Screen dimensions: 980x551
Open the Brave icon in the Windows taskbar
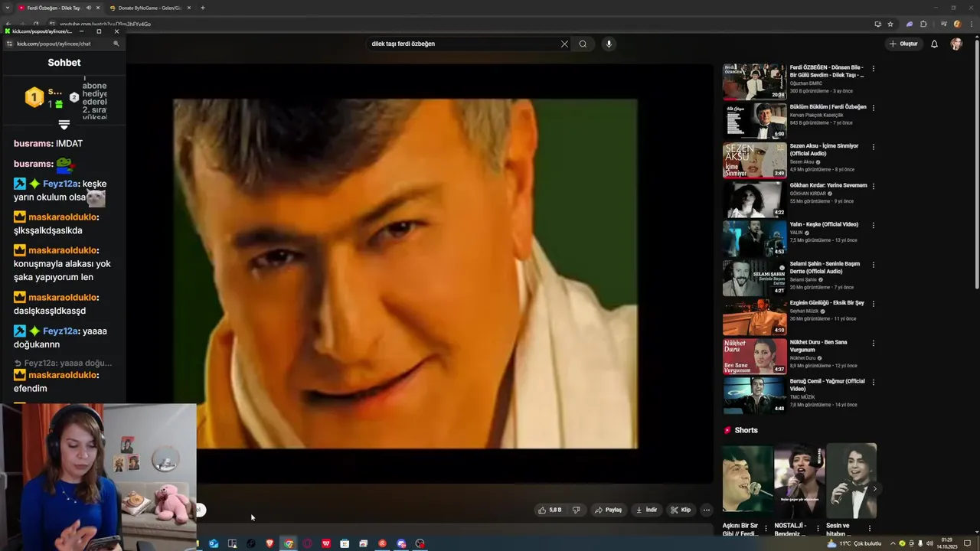[269, 543]
